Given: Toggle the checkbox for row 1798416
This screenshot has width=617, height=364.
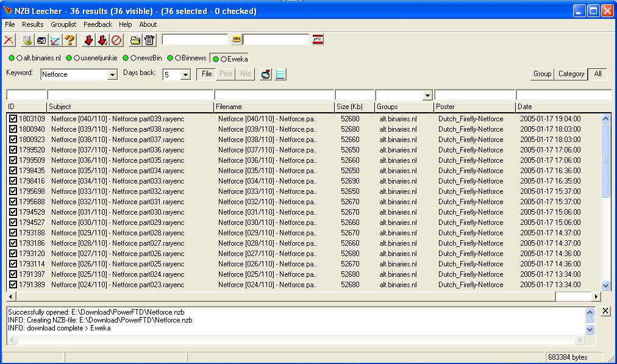Looking at the screenshot, I should tap(13, 181).
